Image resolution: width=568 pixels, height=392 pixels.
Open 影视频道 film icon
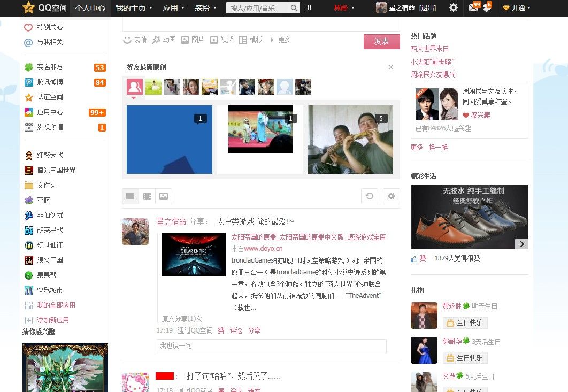click(x=29, y=127)
